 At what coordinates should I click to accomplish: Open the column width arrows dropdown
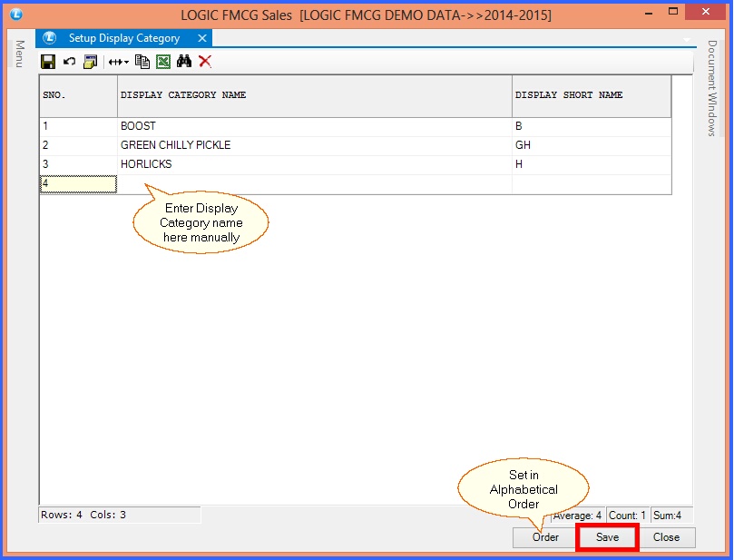click(x=119, y=62)
